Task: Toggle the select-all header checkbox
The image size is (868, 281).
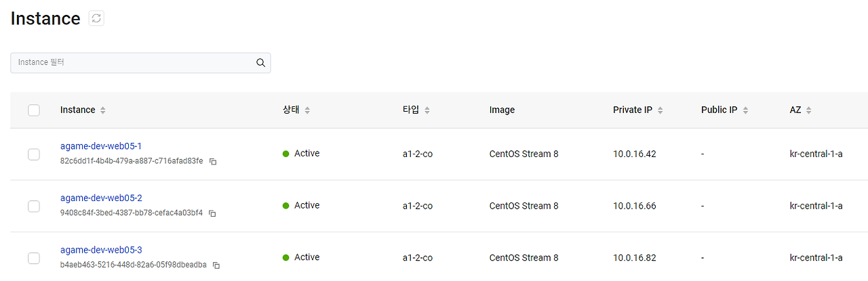Action: pos(34,110)
